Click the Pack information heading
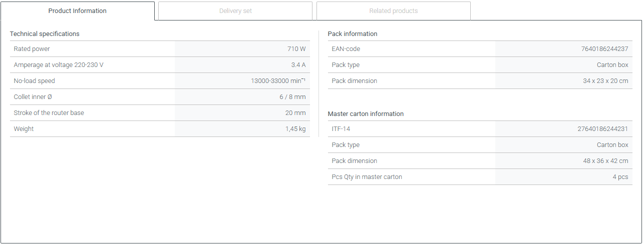The height and width of the screenshot is (246, 644). click(353, 34)
